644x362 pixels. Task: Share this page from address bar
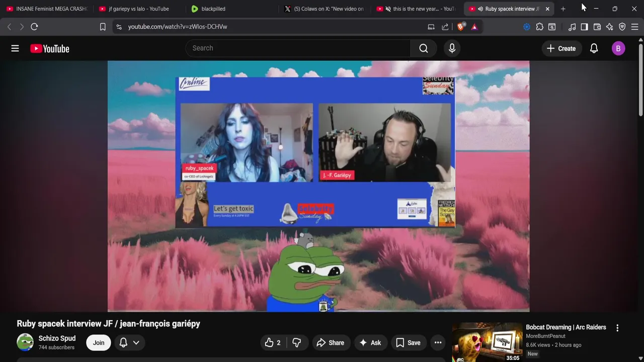pyautogui.click(x=445, y=27)
